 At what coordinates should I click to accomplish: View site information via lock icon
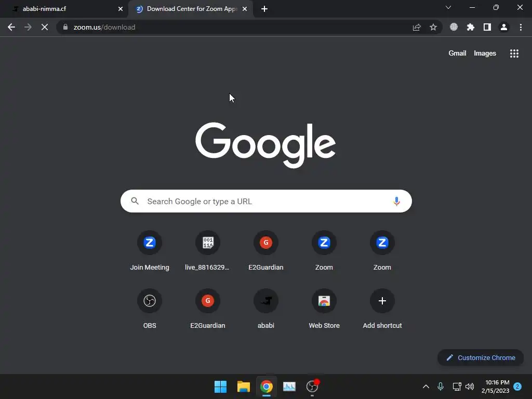coord(65,27)
